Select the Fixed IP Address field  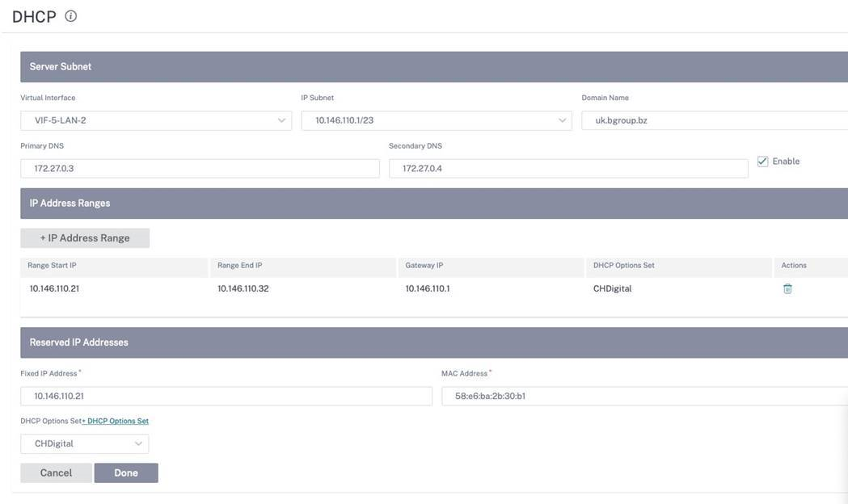pyautogui.click(x=226, y=396)
